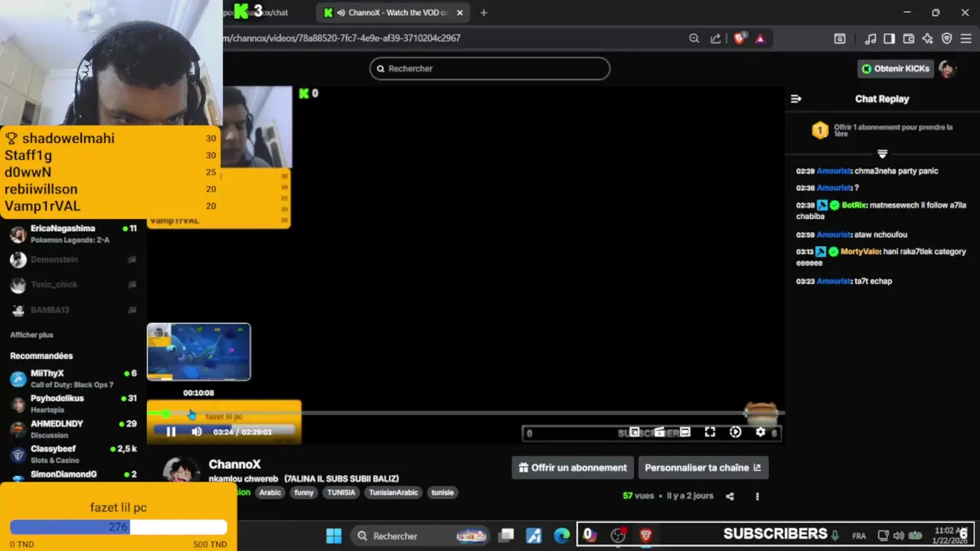This screenshot has width=980, height=551.
Task: Toggle the browser sidebar panel
Action: (x=889, y=38)
